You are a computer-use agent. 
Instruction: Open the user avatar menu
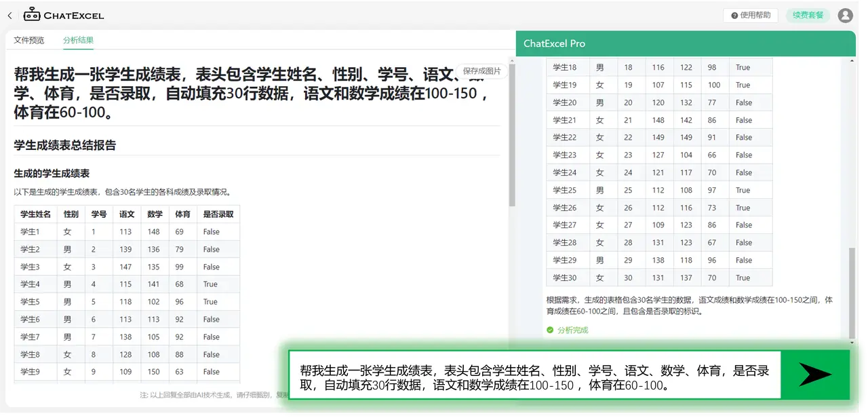coord(845,15)
